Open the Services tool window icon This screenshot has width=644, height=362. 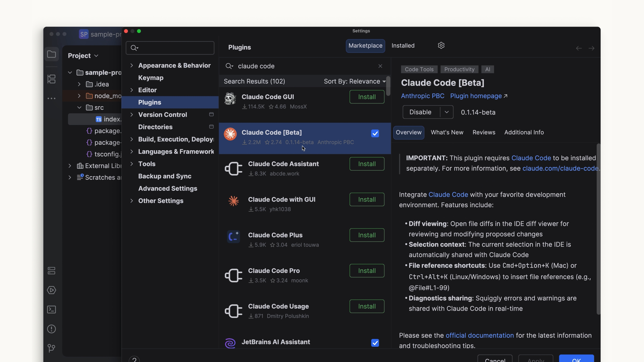51,270
